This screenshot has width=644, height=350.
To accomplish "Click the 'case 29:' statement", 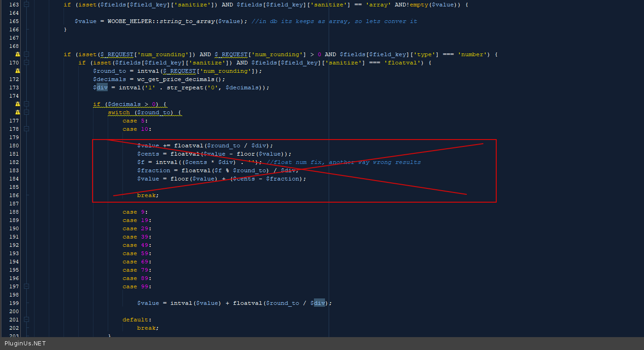I will click(137, 228).
